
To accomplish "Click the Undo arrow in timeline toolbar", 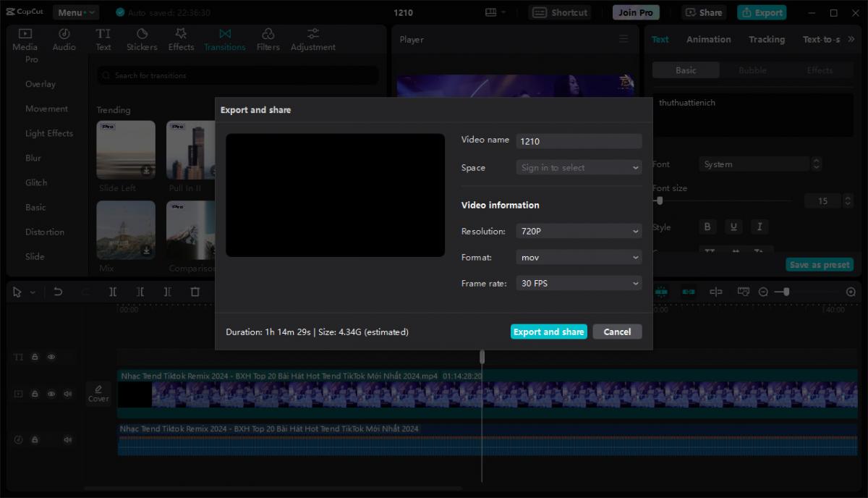I will pyautogui.click(x=58, y=292).
